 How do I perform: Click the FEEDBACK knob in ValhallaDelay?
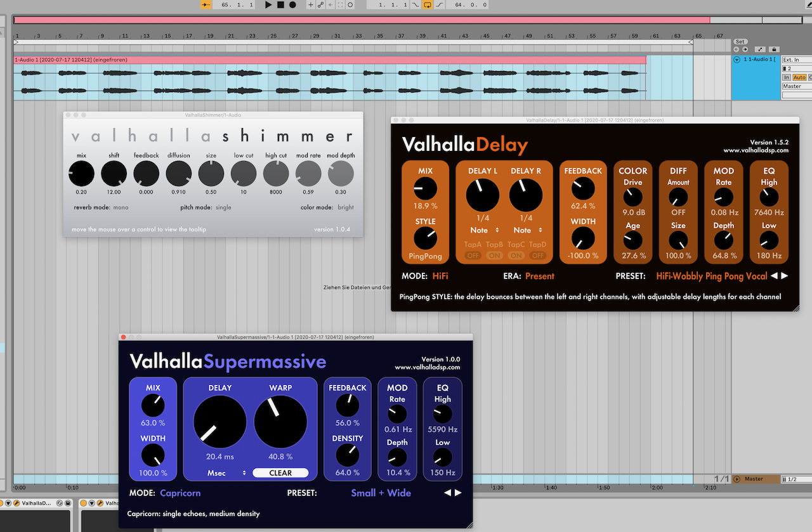583,189
